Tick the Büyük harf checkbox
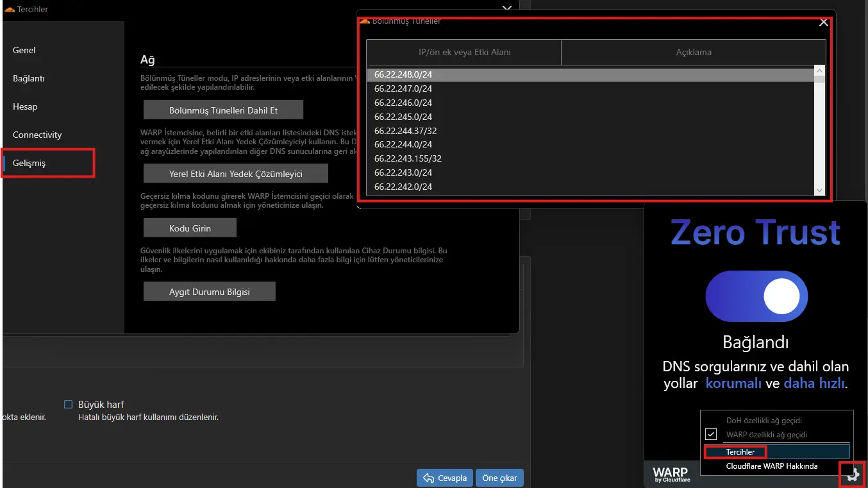The height and width of the screenshot is (488, 868). 69,404
